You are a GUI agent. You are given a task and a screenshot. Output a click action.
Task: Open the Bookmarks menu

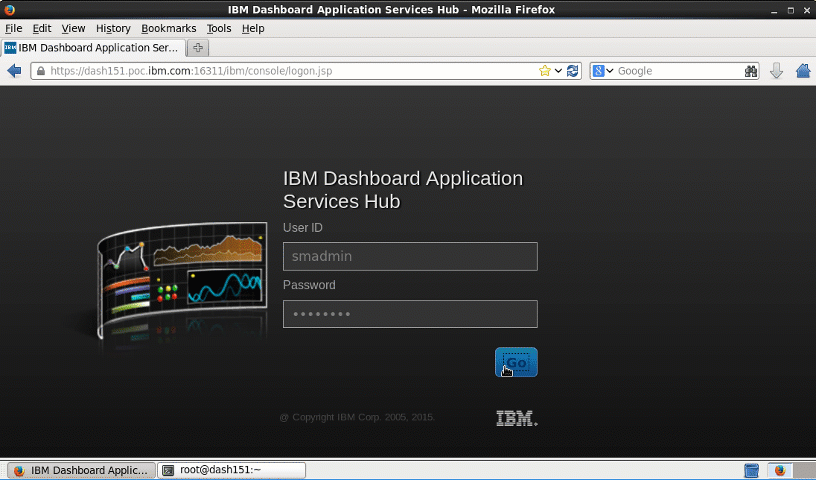click(169, 28)
